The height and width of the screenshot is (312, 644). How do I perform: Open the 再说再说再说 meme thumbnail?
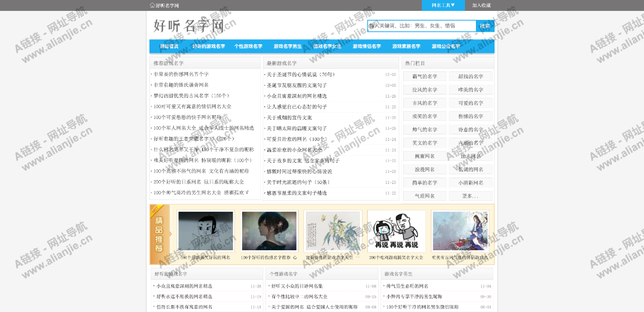pos(396,231)
